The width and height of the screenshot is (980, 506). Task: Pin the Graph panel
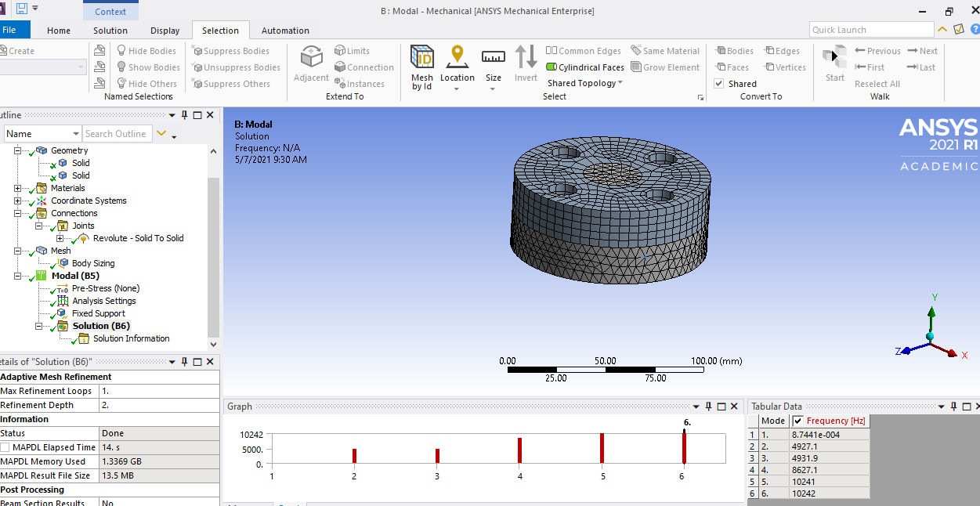[x=708, y=407]
